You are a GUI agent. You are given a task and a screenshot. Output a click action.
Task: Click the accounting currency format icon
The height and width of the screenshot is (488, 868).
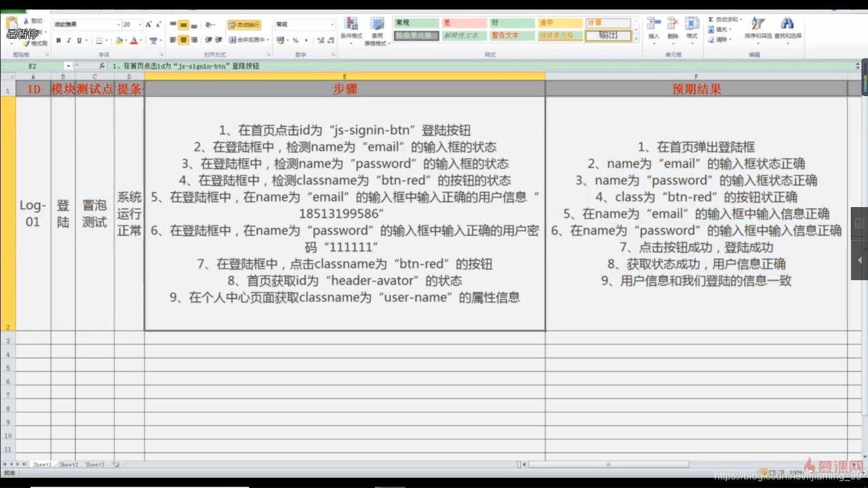point(280,40)
